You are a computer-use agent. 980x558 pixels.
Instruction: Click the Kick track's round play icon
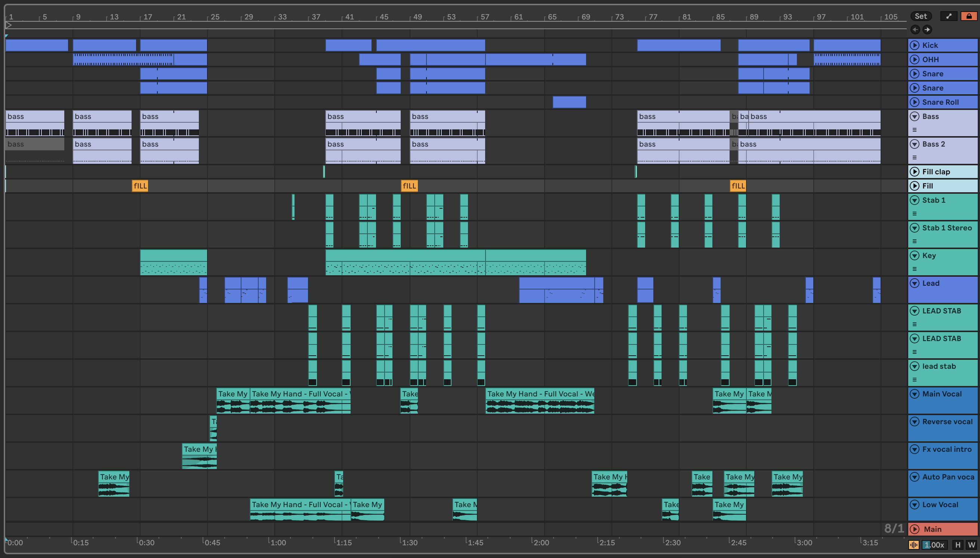tap(915, 45)
